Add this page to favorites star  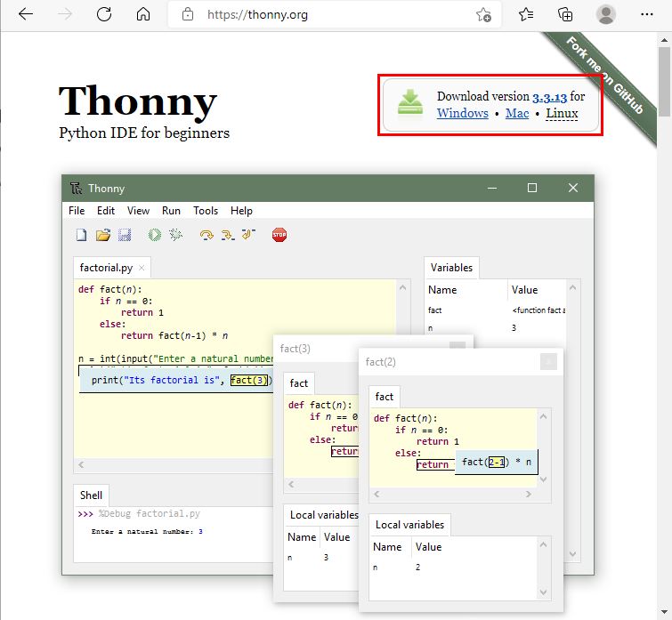483,14
